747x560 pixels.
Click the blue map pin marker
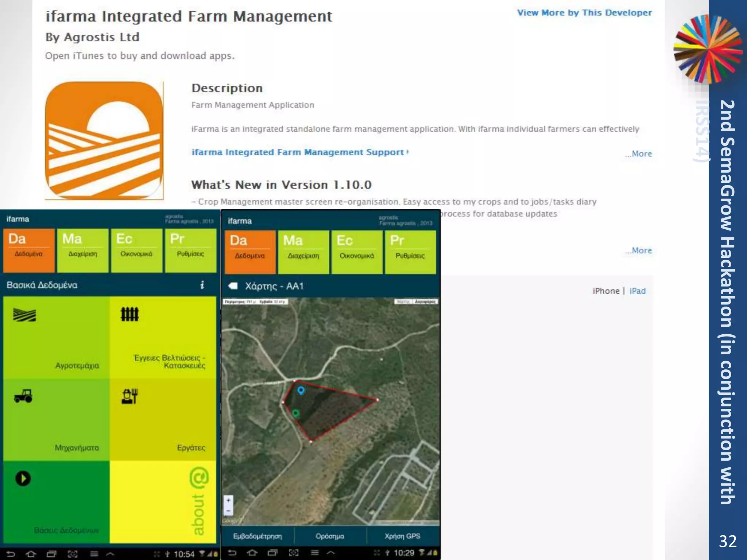point(301,390)
